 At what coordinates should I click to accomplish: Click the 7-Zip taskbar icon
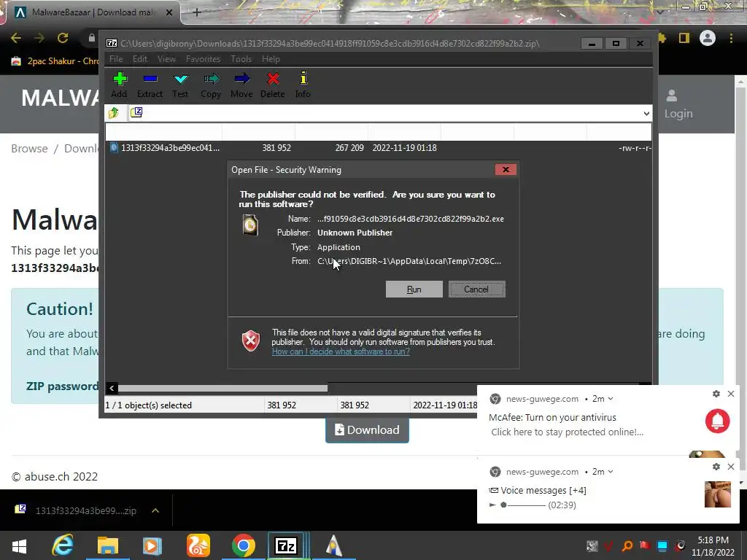[286, 545]
